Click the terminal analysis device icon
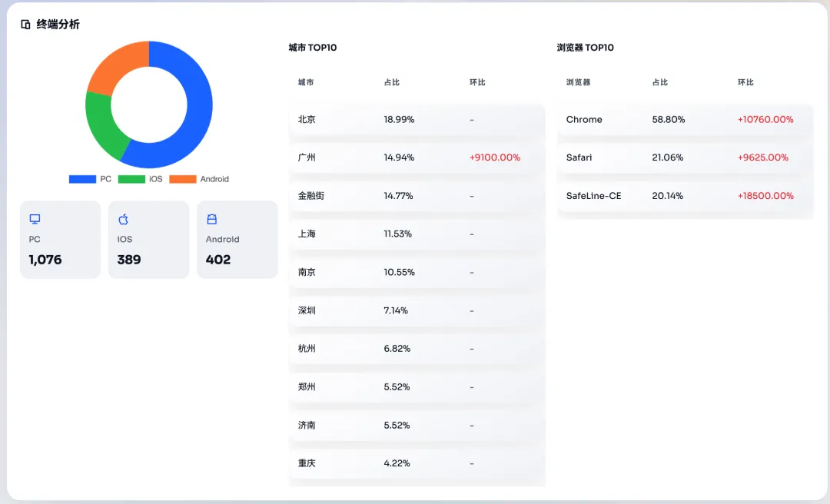Viewport: 830px width, 504px height. [25, 25]
